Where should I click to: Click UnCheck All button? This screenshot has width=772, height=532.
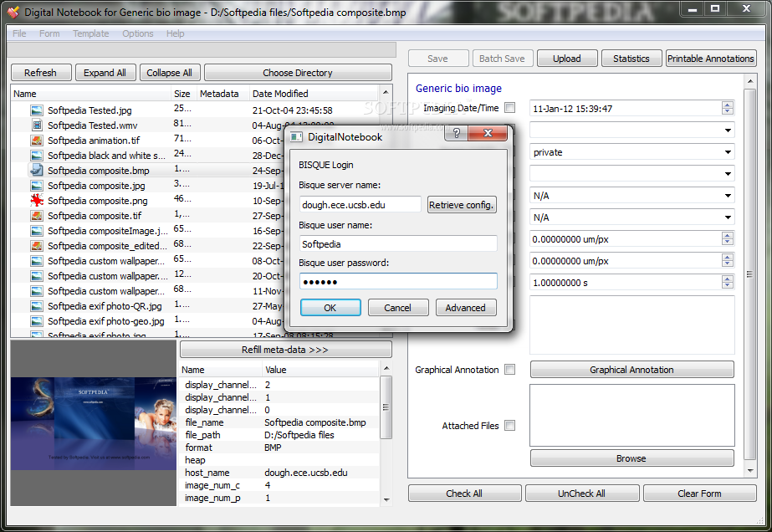click(582, 493)
